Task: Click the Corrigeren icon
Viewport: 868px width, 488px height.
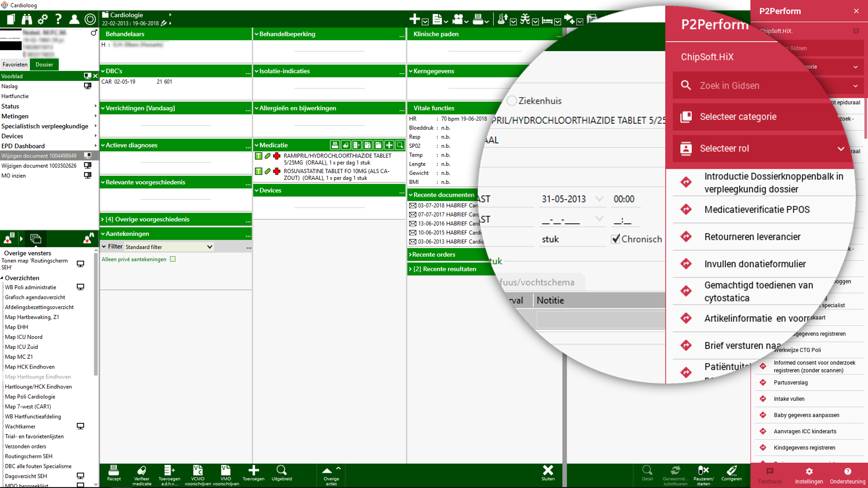Action: (731, 470)
